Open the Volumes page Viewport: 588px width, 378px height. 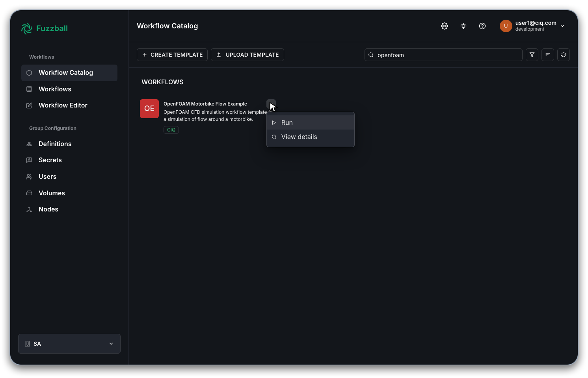point(69,193)
